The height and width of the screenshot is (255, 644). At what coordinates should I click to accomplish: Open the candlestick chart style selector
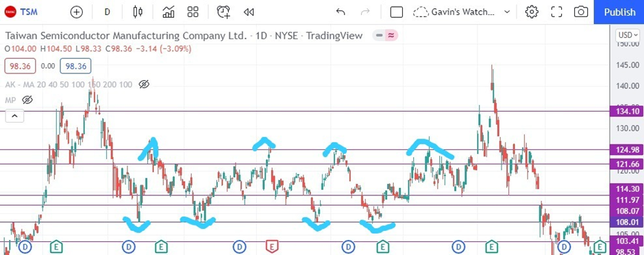coord(138,12)
